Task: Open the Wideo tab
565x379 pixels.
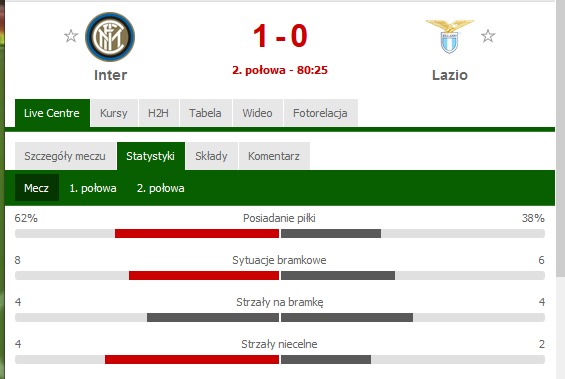Action: pyautogui.click(x=257, y=113)
